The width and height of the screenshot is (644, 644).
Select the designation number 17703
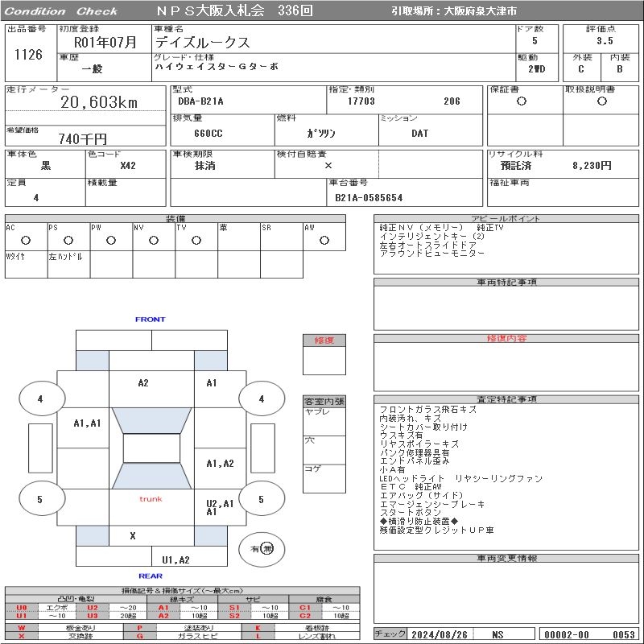[x=361, y=101]
